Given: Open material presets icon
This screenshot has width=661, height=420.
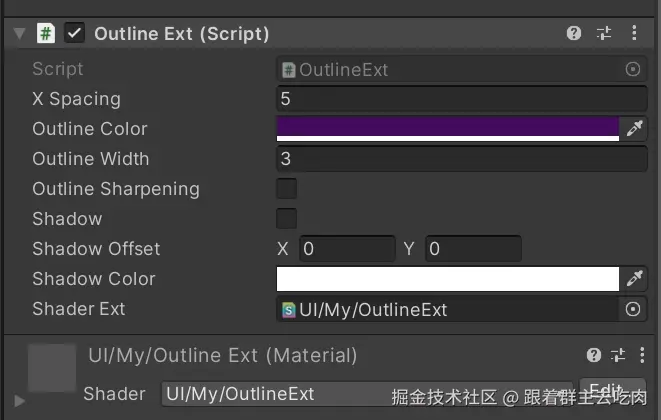Looking at the screenshot, I should [x=617, y=355].
